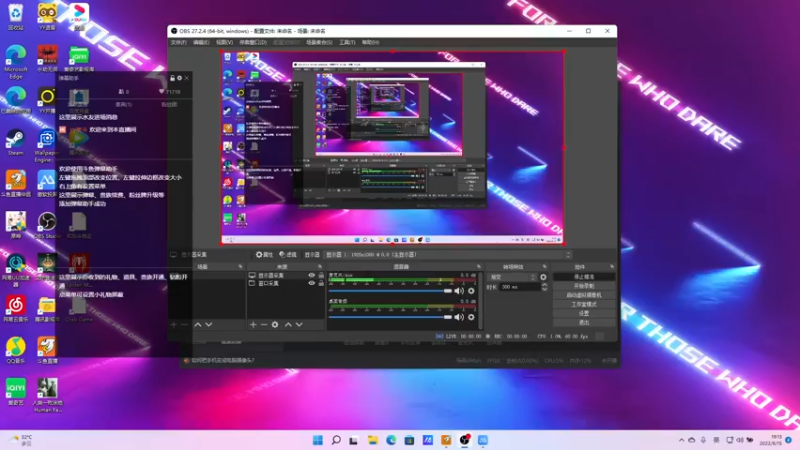This screenshot has width=800, height=450.
Task: Open File Explorer from taskbar
Action: coord(372,440)
